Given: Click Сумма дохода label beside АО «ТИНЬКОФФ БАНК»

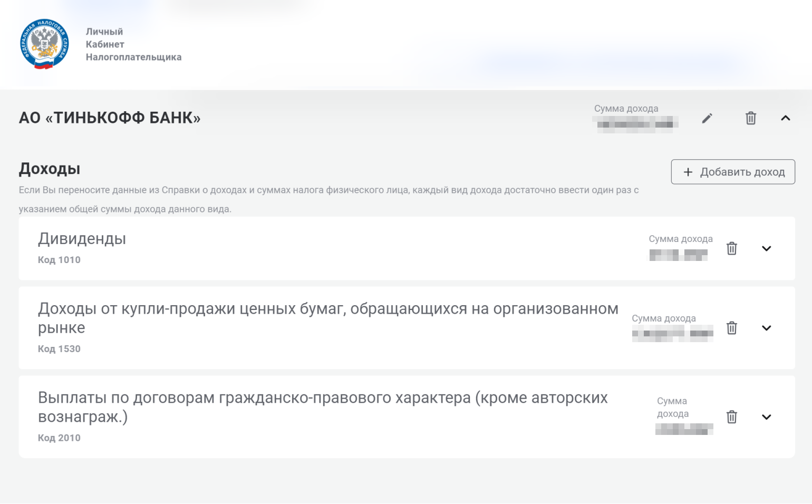Looking at the screenshot, I should [626, 109].
